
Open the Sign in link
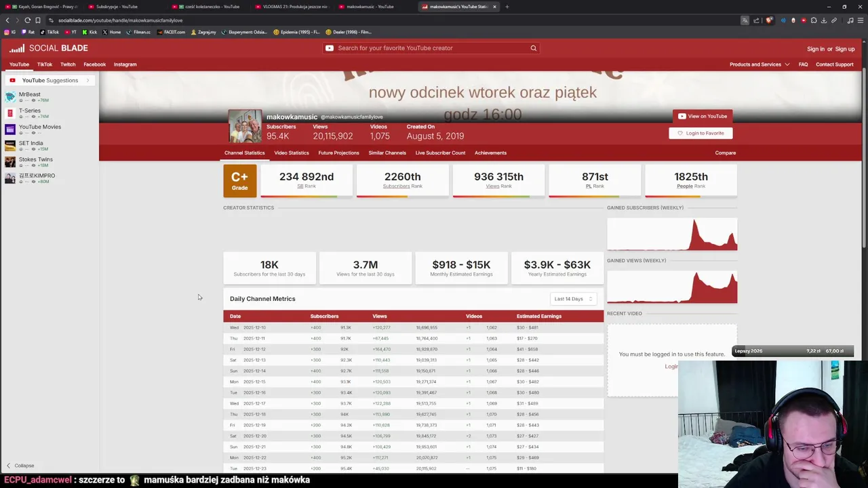(815, 49)
